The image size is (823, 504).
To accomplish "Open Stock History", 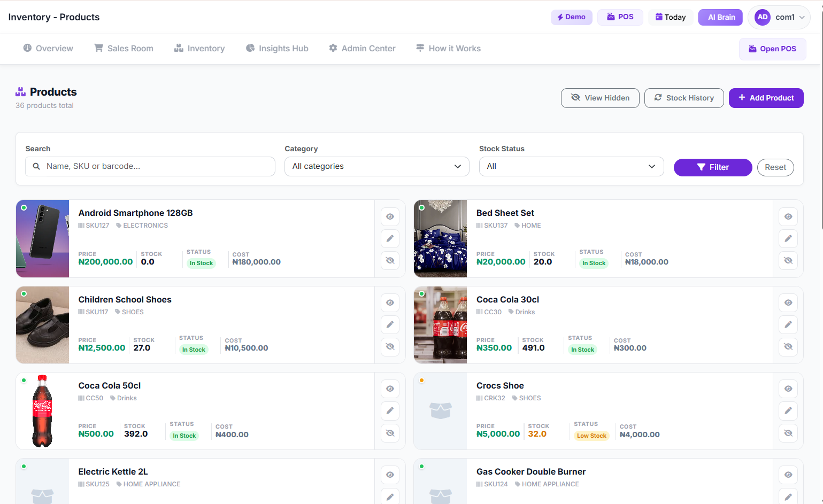I will (x=684, y=98).
